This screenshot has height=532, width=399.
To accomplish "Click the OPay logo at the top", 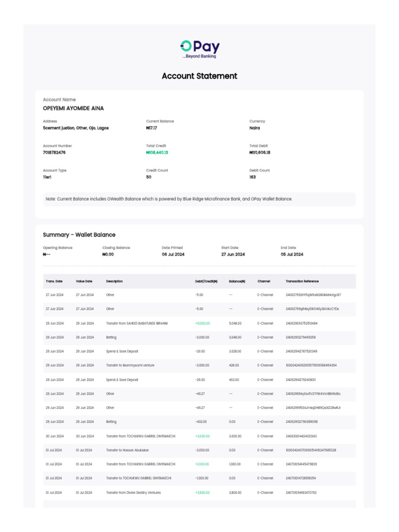I will [x=199, y=49].
